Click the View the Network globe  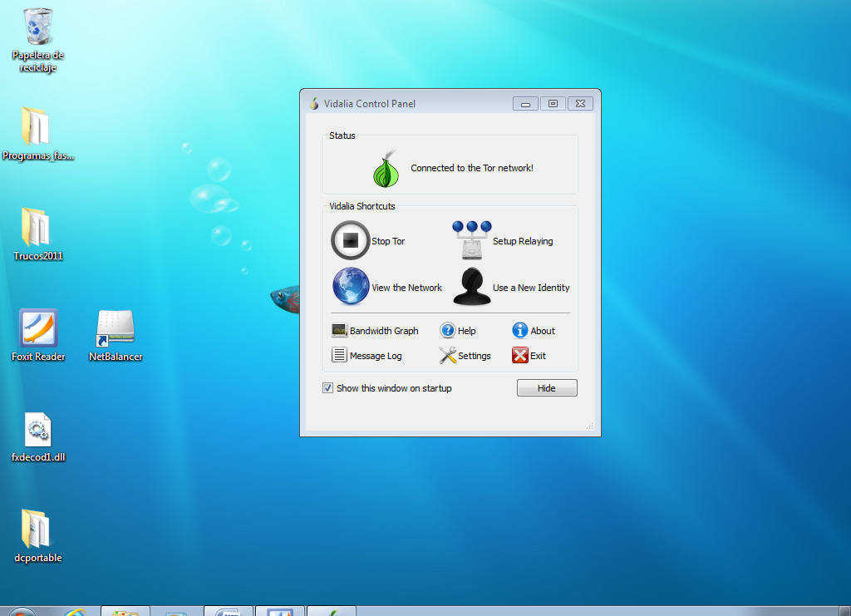click(x=351, y=287)
